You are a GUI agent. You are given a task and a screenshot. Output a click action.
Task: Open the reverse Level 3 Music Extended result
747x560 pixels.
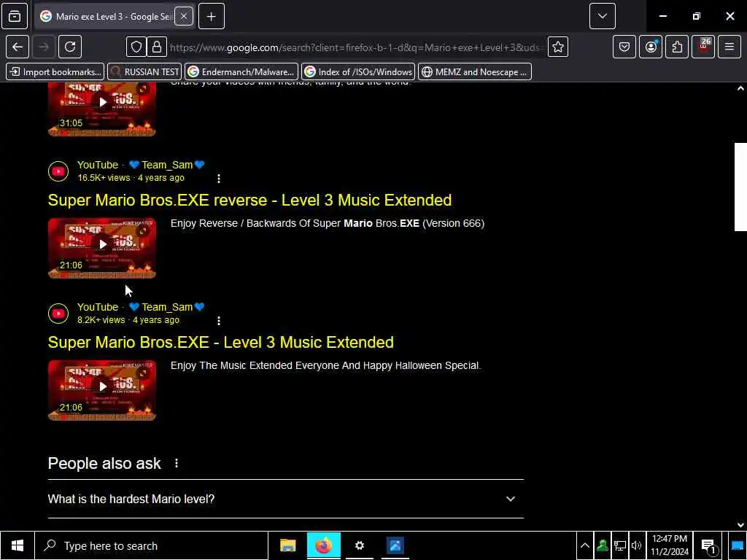[x=249, y=200]
